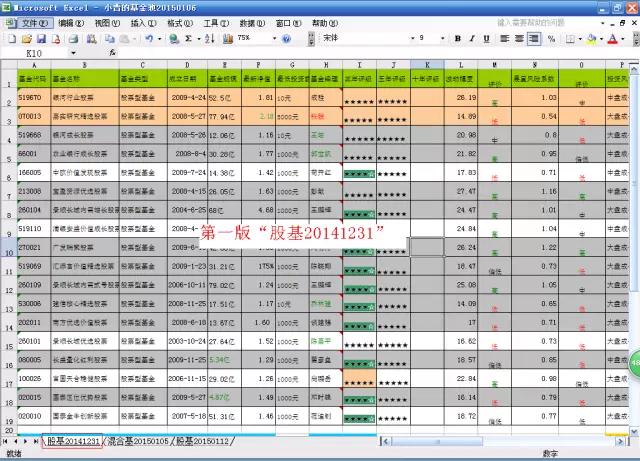The width and height of the screenshot is (640, 461).
Task: Select column K header
Action: click(427, 65)
